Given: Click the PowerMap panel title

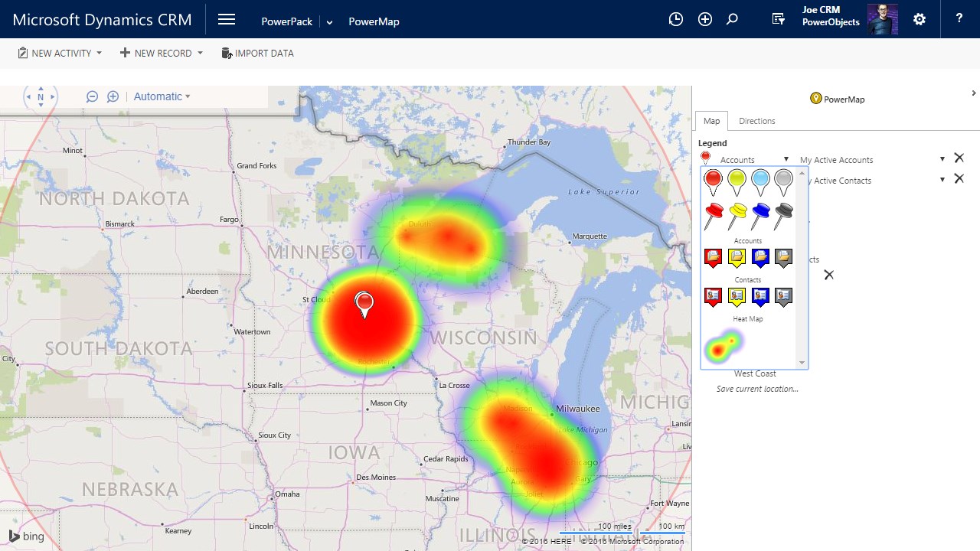Looking at the screenshot, I should coord(837,99).
